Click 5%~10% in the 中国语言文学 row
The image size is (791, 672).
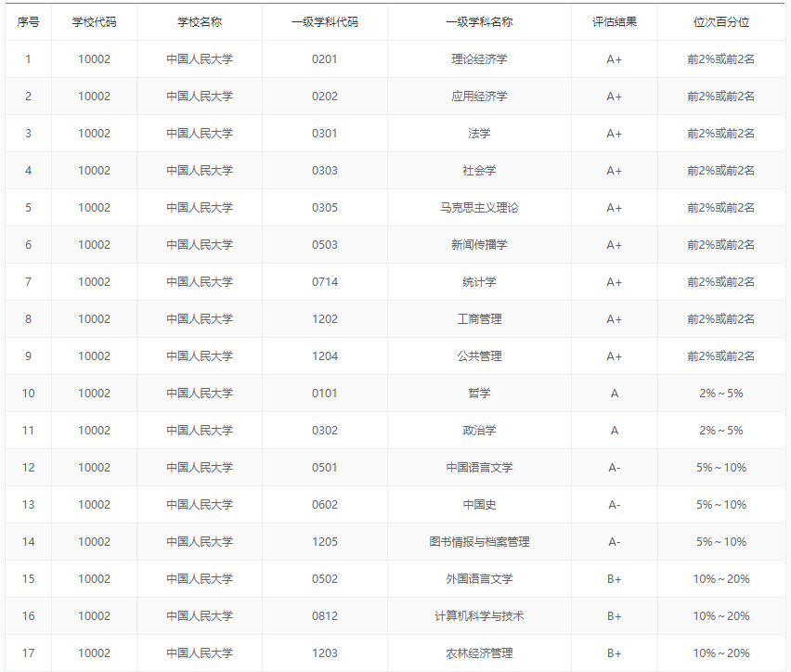[x=721, y=467]
